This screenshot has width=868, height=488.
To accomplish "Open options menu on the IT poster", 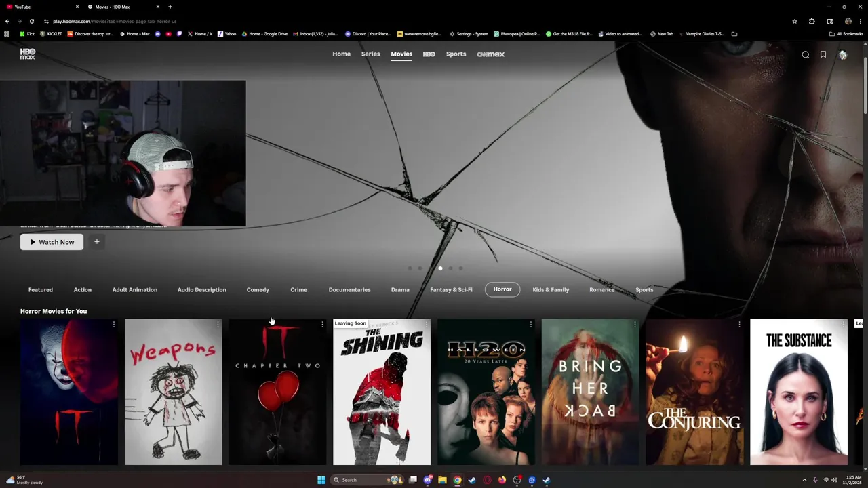I will (113, 325).
